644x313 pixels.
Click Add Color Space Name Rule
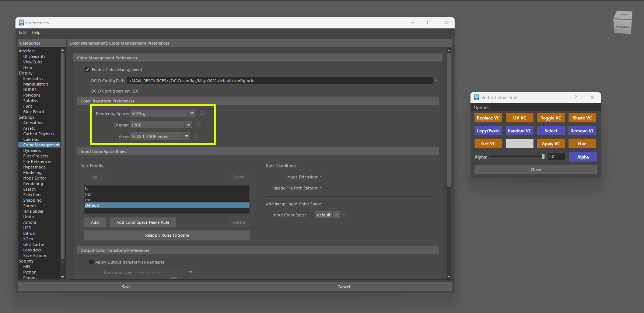pos(143,222)
